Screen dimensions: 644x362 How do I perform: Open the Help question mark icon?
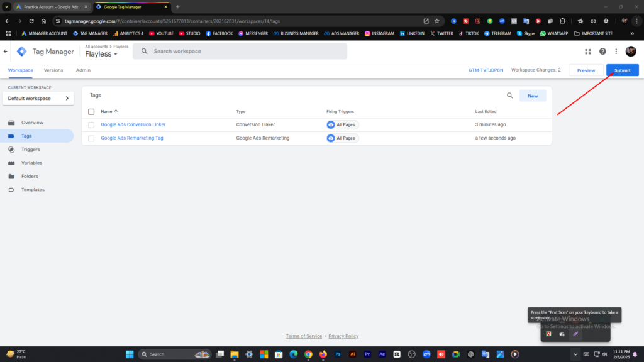pos(602,52)
